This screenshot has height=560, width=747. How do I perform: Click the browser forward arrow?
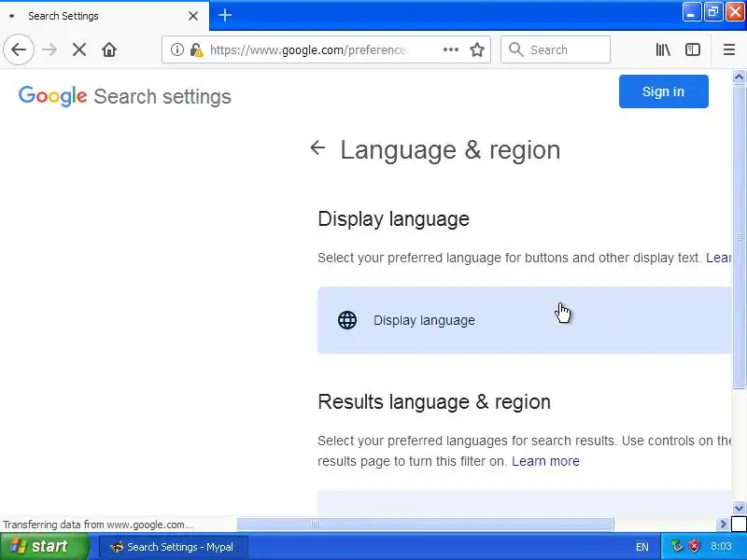click(x=49, y=49)
